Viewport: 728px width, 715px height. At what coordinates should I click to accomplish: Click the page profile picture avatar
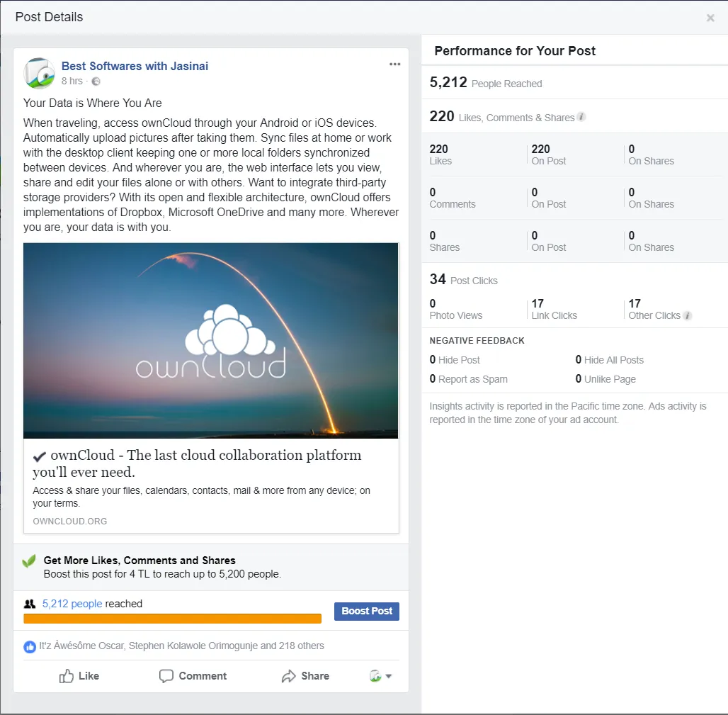click(39, 73)
